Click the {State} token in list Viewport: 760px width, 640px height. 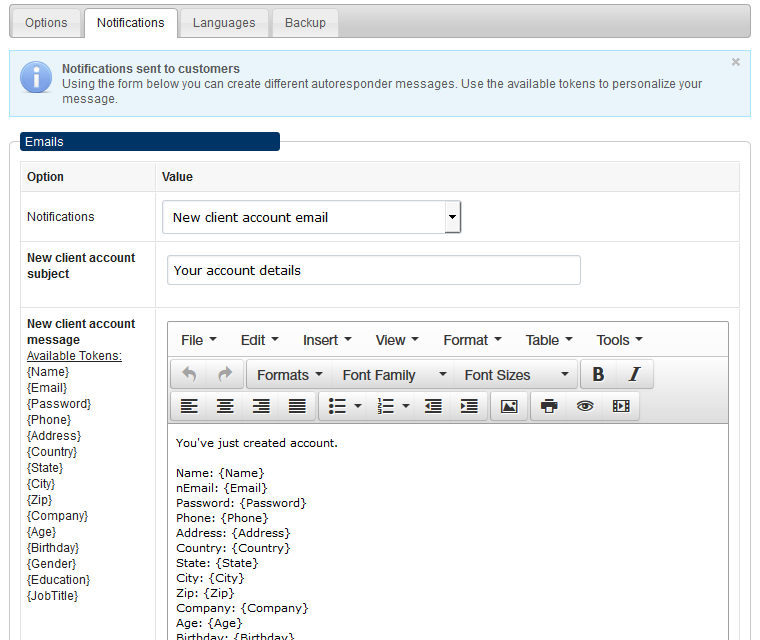click(x=45, y=468)
